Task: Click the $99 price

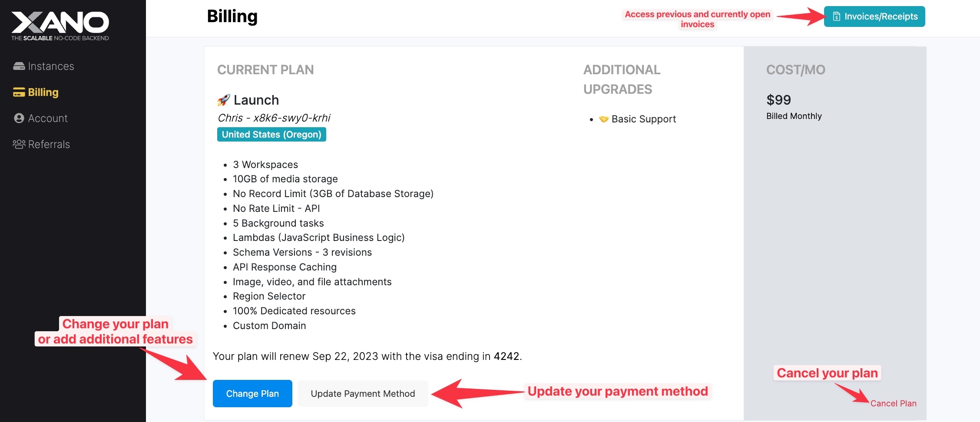Action: pyautogui.click(x=778, y=100)
